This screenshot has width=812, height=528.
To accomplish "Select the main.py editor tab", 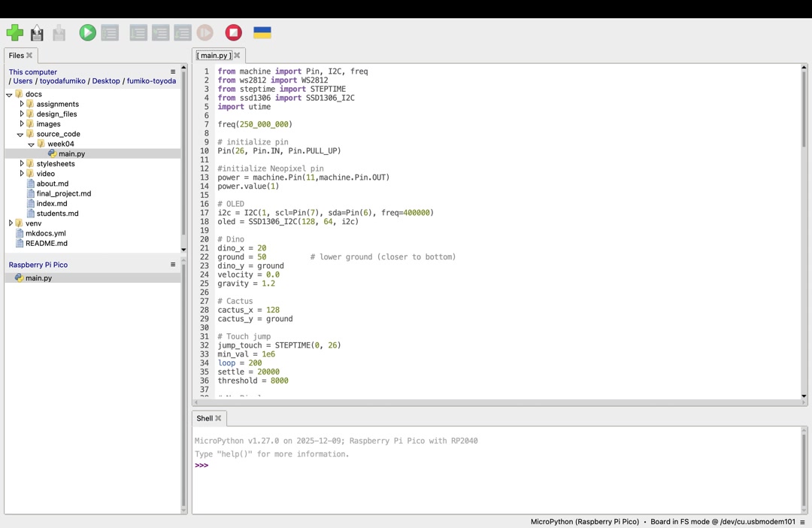I will 214,55.
